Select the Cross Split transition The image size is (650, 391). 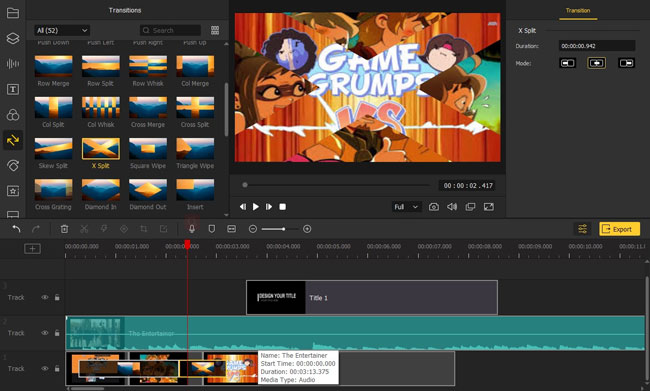click(195, 107)
